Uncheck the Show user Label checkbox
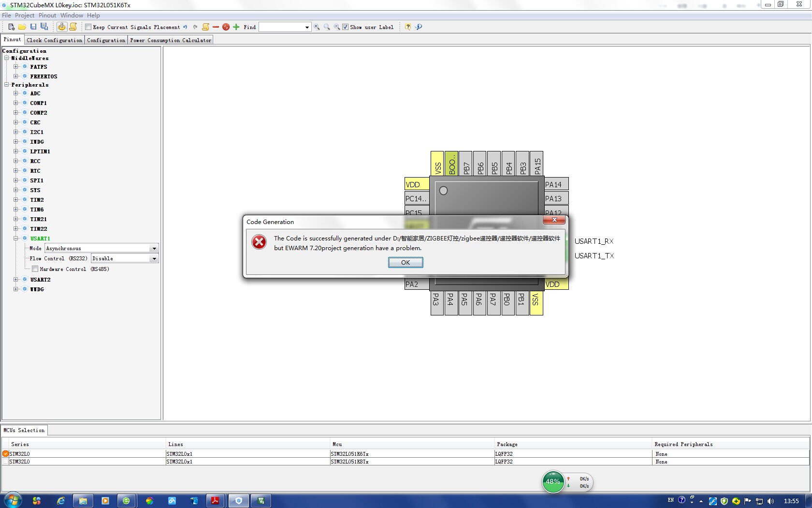 pyautogui.click(x=345, y=27)
